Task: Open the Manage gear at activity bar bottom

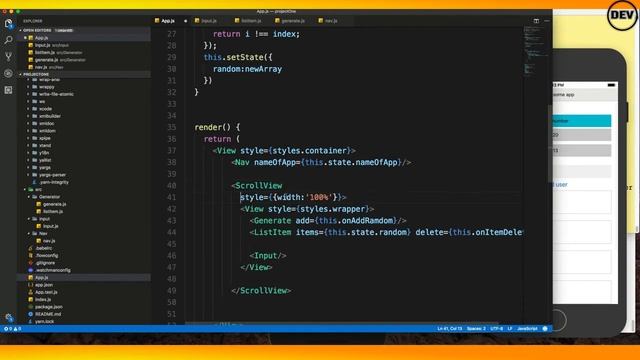Action: point(9,317)
